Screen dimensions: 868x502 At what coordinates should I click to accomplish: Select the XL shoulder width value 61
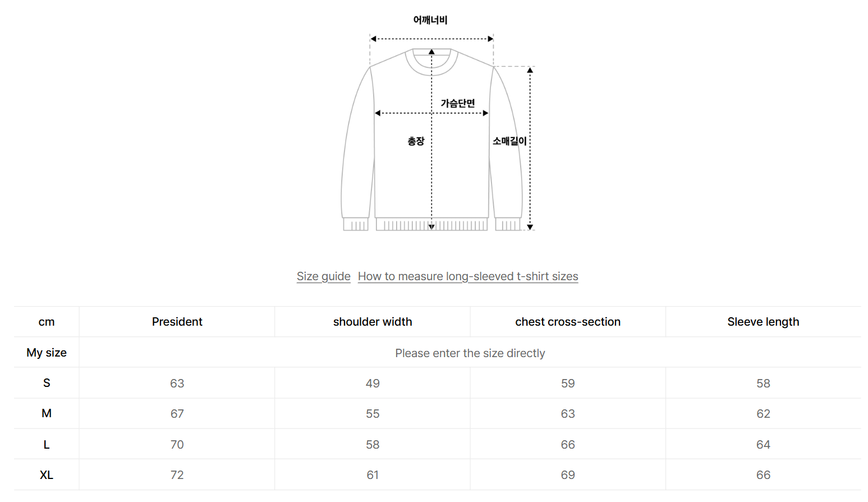point(373,475)
